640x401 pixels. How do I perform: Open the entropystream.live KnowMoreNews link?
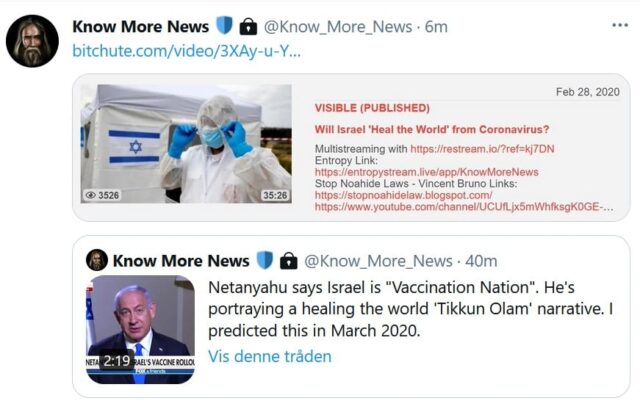click(x=427, y=172)
